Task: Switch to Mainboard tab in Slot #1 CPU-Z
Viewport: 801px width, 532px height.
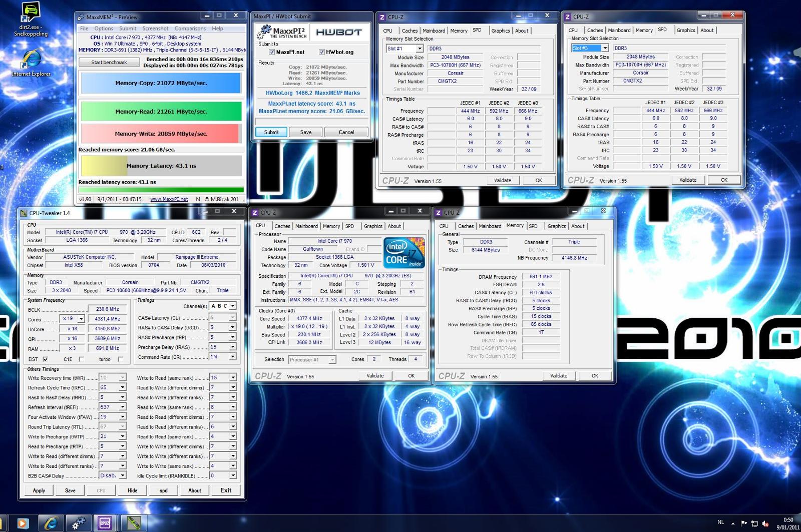Action: (x=434, y=31)
